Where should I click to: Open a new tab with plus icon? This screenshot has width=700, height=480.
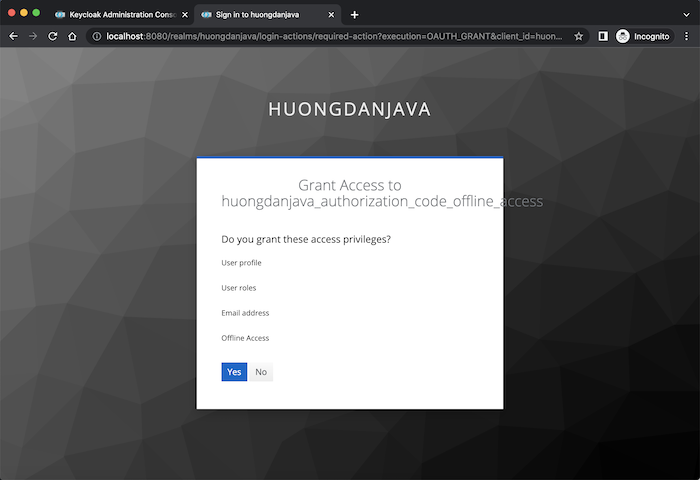click(354, 15)
